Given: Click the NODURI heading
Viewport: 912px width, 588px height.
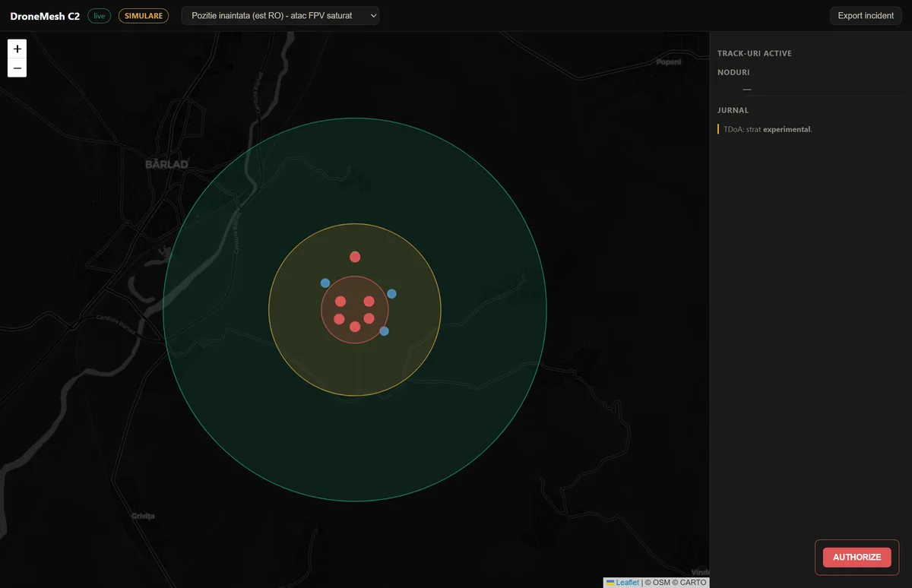Looking at the screenshot, I should pos(733,72).
